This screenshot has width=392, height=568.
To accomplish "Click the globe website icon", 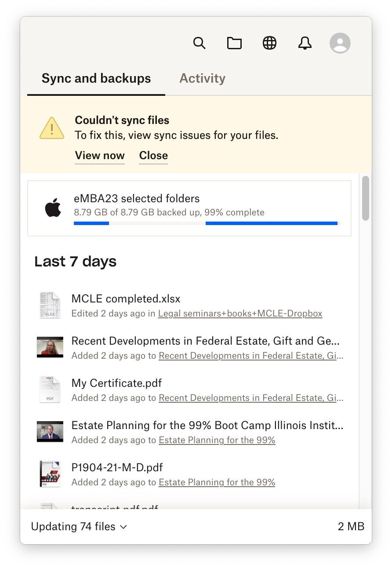I will 269,43.
